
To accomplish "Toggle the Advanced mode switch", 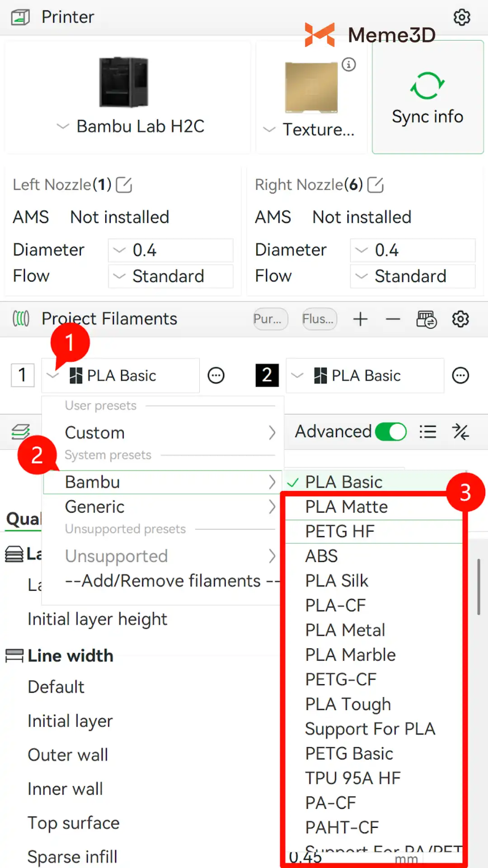I will [391, 432].
